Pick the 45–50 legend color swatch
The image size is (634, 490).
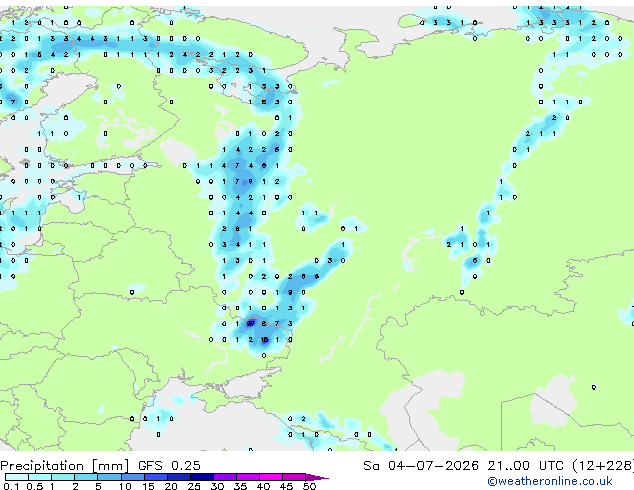click(294, 477)
